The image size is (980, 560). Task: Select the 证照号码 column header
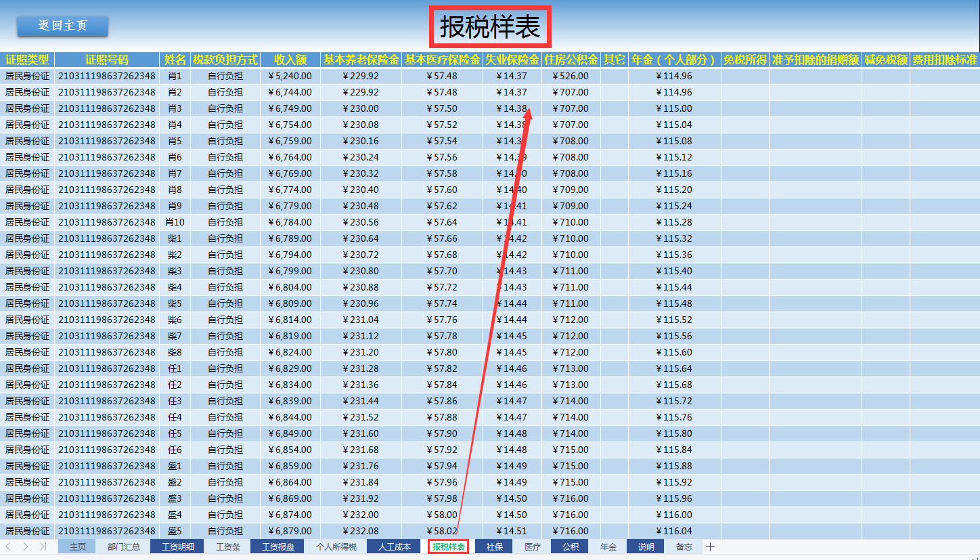(x=107, y=60)
